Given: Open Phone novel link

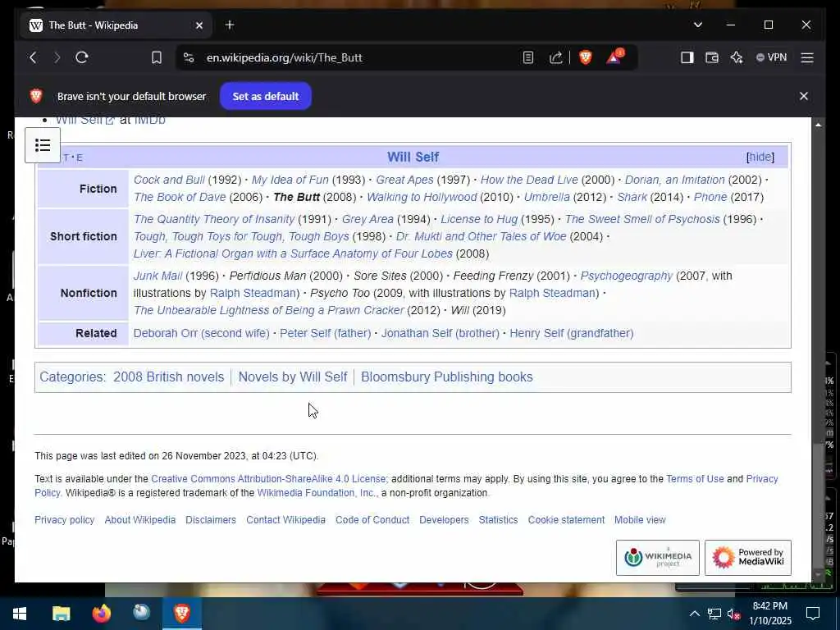Looking at the screenshot, I should click(710, 197).
